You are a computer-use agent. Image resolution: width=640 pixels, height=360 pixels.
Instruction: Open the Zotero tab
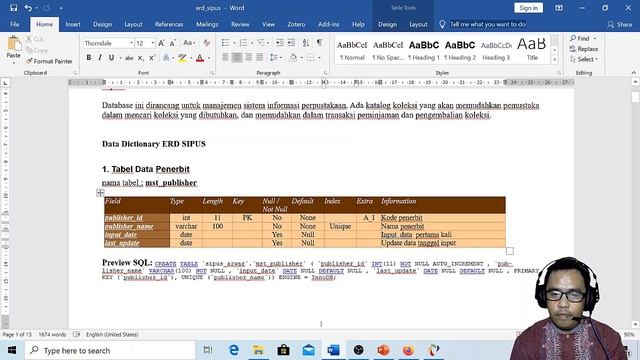[296, 24]
